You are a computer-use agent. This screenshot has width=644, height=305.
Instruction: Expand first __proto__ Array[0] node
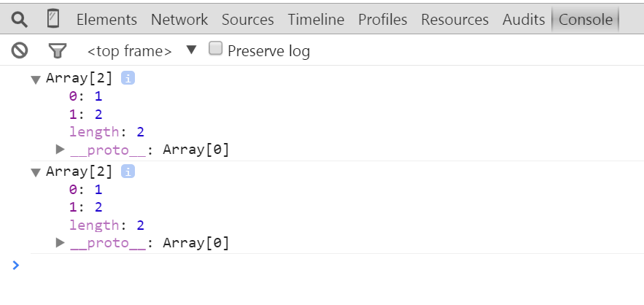click(x=61, y=150)
